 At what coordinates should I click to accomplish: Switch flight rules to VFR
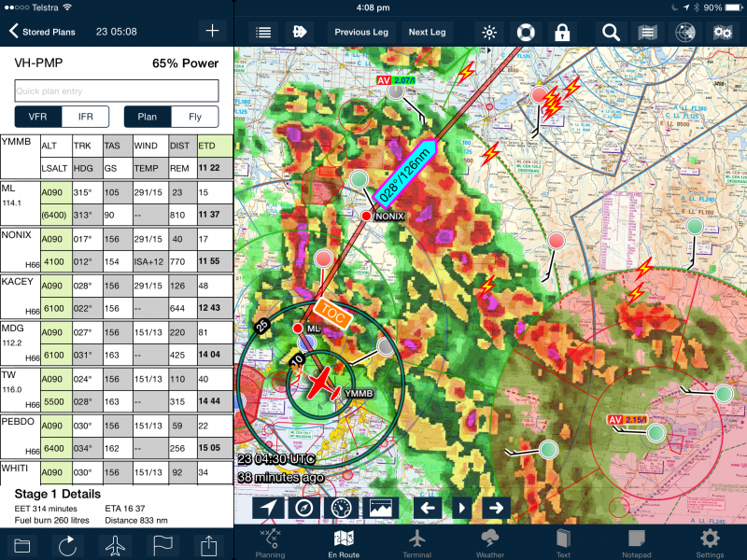(38, 117)
